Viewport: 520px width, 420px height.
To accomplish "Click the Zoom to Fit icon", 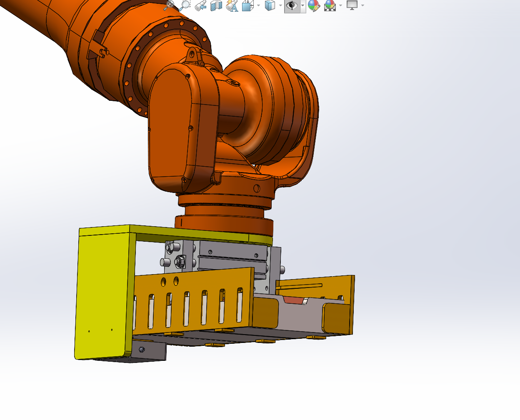I will [x=170, y=5].
